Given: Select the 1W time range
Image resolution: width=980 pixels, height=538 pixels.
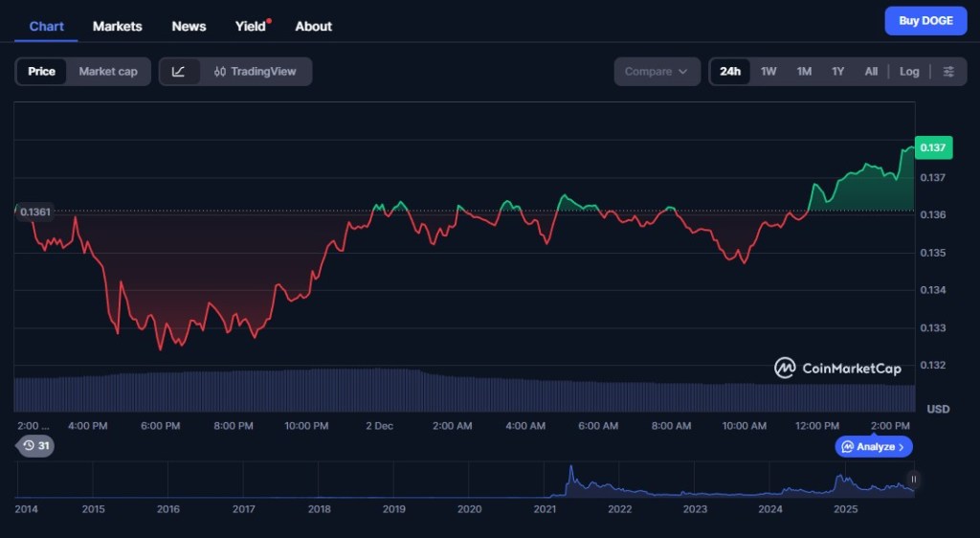Looking at the screenshot, I should 768,71.
